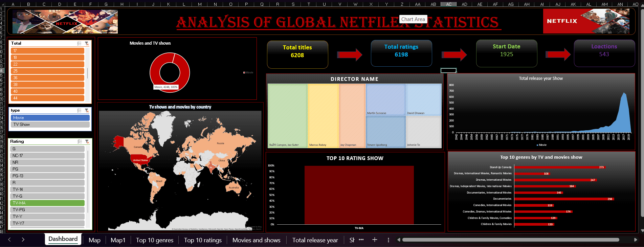Select Martin Scorsese treemap tile
644x247 pixels.
click(x=385, y=99)
